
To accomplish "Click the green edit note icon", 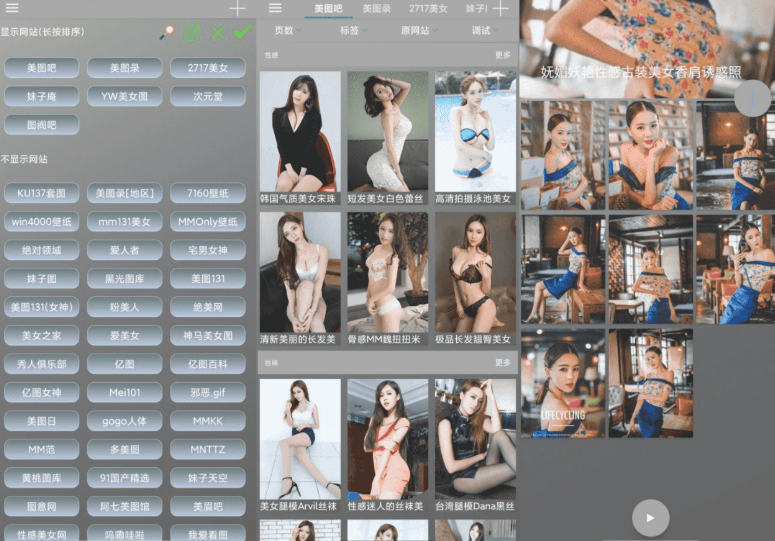I will point(192,33).
